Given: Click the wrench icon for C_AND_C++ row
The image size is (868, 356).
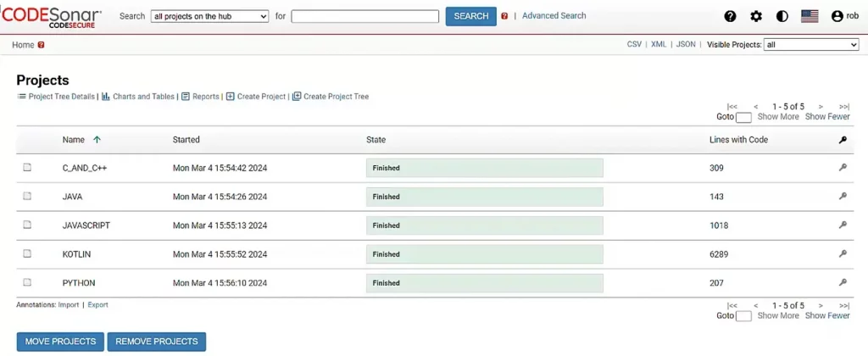Looking at the screenshot, I should (x=843, y=168).
